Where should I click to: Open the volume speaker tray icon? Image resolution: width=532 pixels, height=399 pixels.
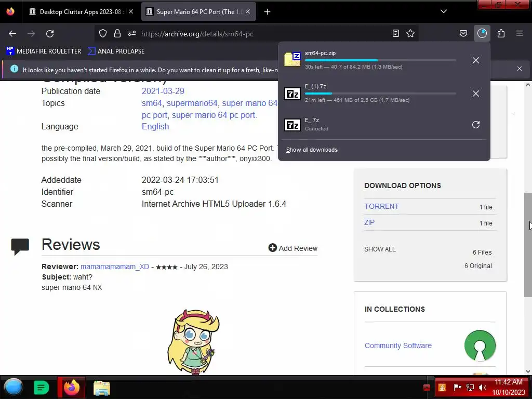coord(482,388)
